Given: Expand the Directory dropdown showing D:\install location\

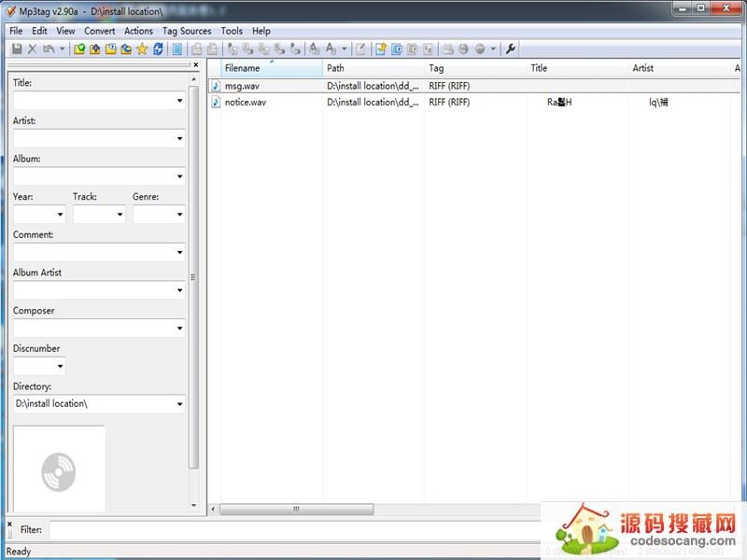Looking at the screenshot, I should click(179, 404).
